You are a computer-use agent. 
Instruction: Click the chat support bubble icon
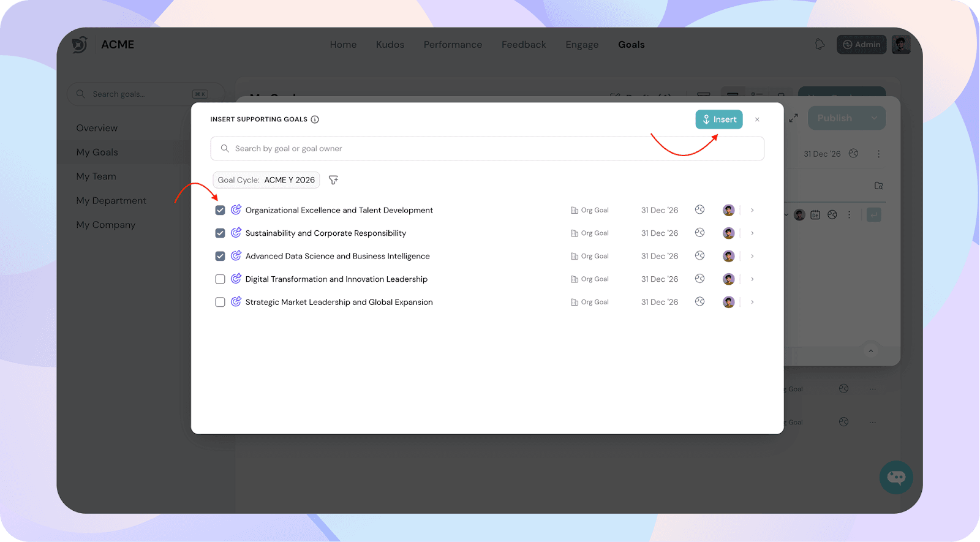point(896,477)
